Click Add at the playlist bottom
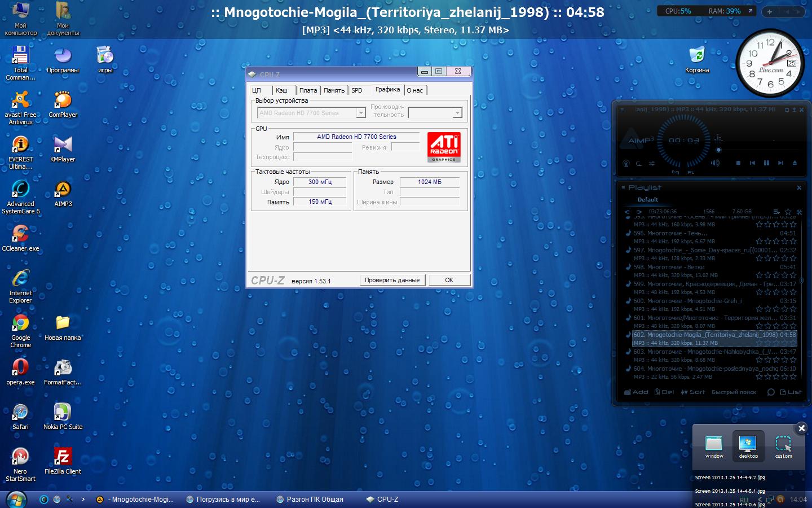812x508 pixels. click(x=636, y=392)
